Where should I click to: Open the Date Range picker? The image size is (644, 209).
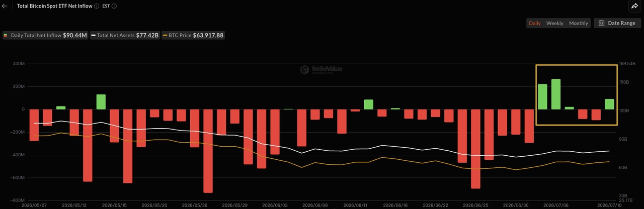[x=617, y=23]
